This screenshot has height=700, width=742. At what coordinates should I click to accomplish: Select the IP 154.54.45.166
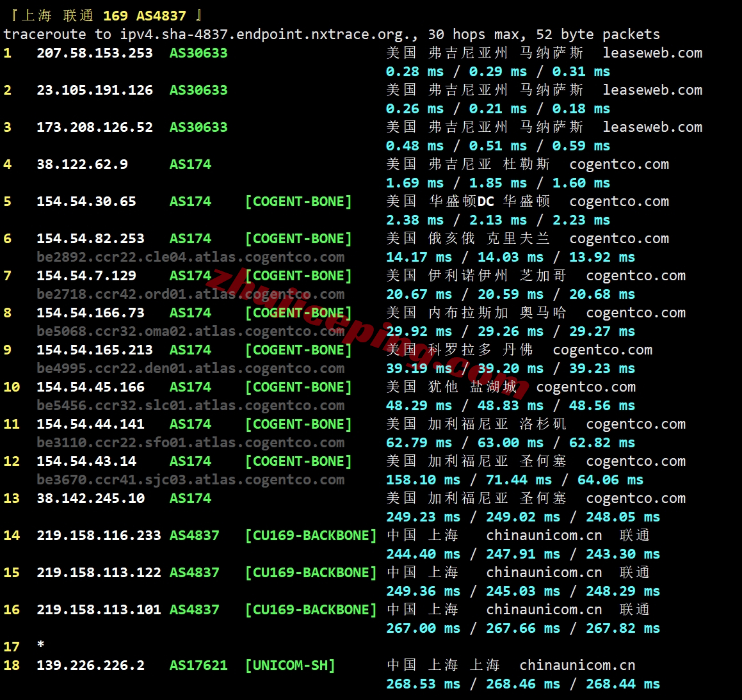(x=90, y=387)
